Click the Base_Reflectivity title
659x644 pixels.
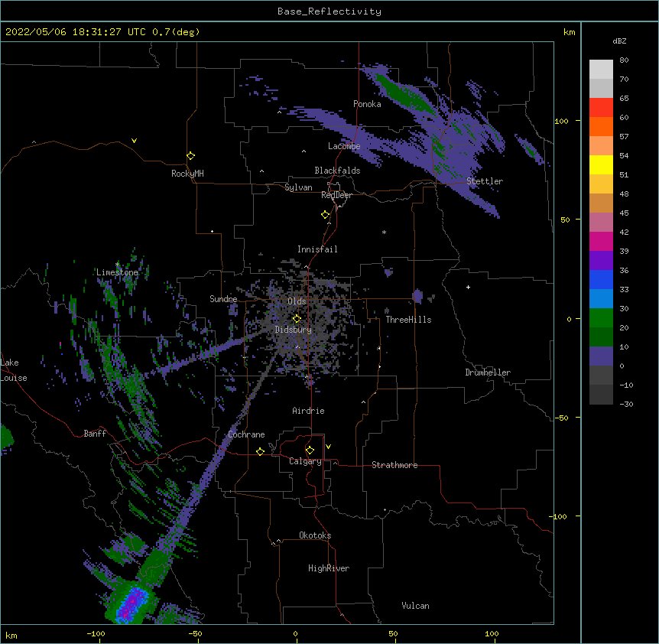pos(329,11)
